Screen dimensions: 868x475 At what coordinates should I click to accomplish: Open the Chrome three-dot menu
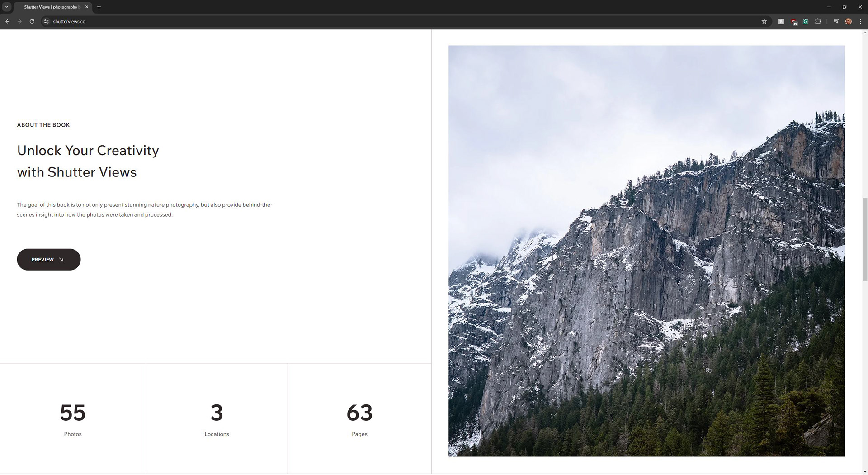[860, 21]
